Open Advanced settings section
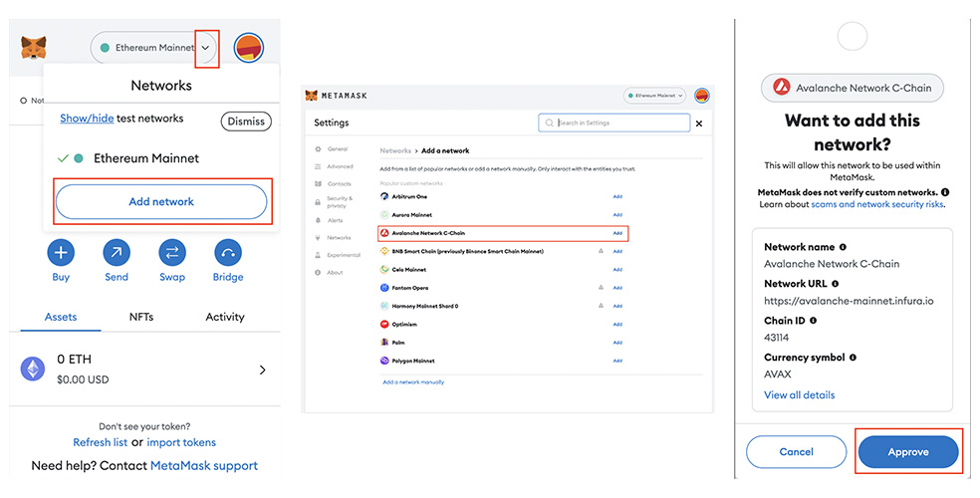The image size is (980, 498). (334, 167)
